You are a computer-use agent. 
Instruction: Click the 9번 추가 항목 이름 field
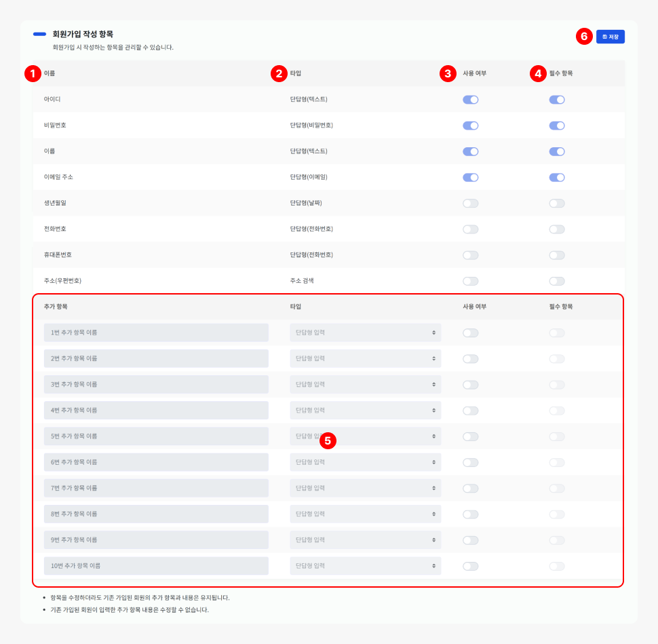pyautogui.click(x=156, y=540)
